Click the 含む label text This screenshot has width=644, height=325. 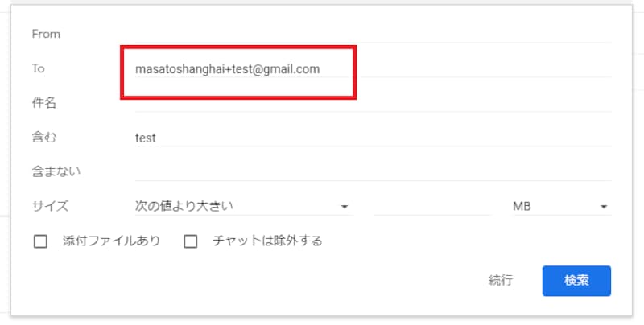pyautogui.click(x=44, y=138)
